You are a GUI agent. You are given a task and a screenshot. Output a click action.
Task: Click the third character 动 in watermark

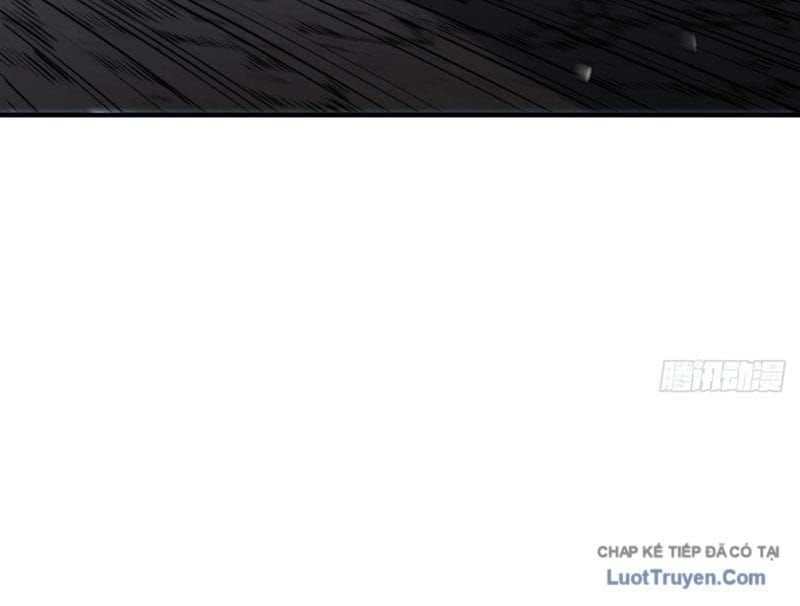click(x=738, y=376)
